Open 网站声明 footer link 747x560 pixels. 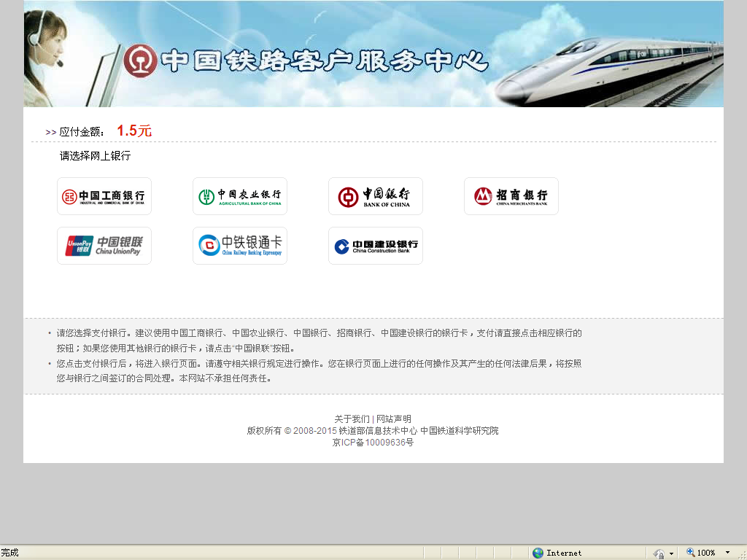pos(393,419)
